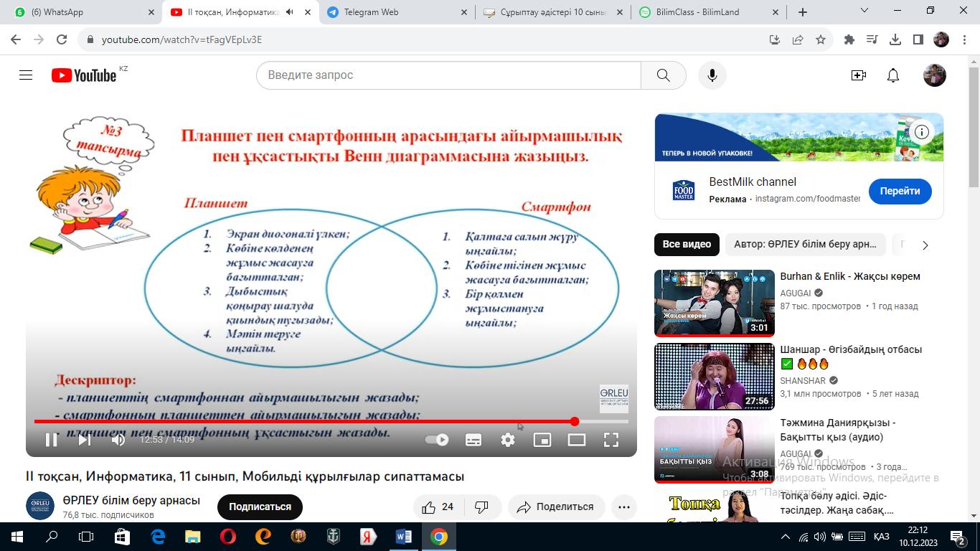Open a new browser tab
980x551 pixels.
point(803,12)
